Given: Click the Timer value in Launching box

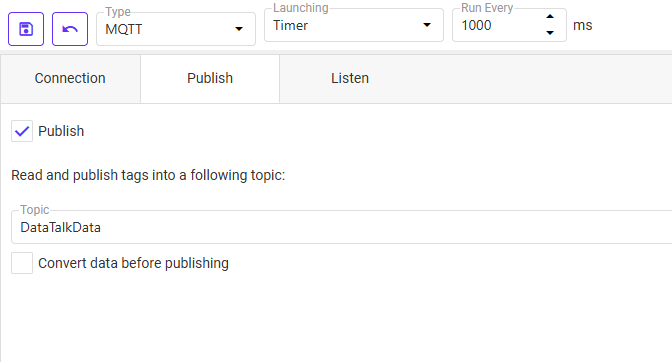Looking at the screenshot, I should tap(291, 26).
